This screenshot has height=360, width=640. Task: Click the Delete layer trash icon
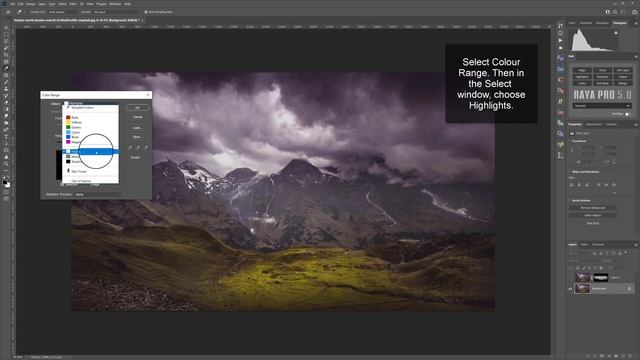pyautogui.click(x=630, y=356)
